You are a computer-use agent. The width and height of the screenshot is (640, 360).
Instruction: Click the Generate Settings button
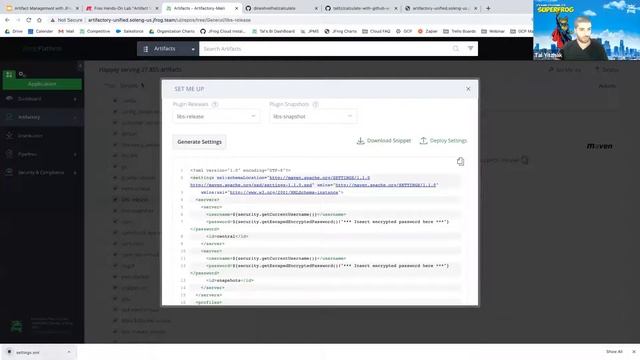pyautogui.click(x=199, y=142)
